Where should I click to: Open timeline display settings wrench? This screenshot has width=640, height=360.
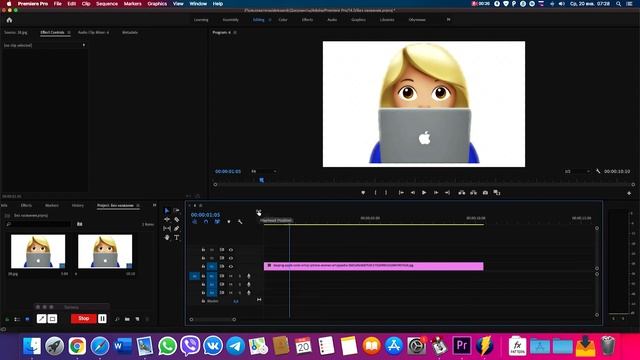click(x=240, y=222)
